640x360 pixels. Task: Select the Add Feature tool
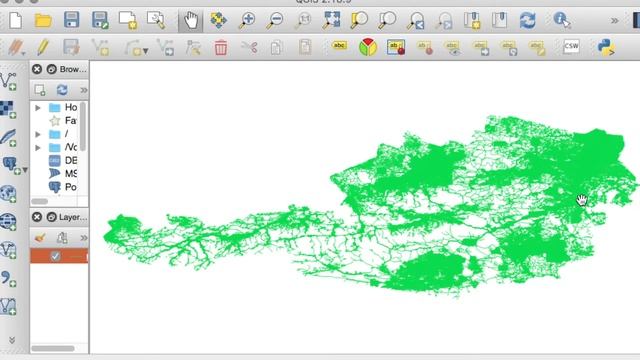point(100,47)
